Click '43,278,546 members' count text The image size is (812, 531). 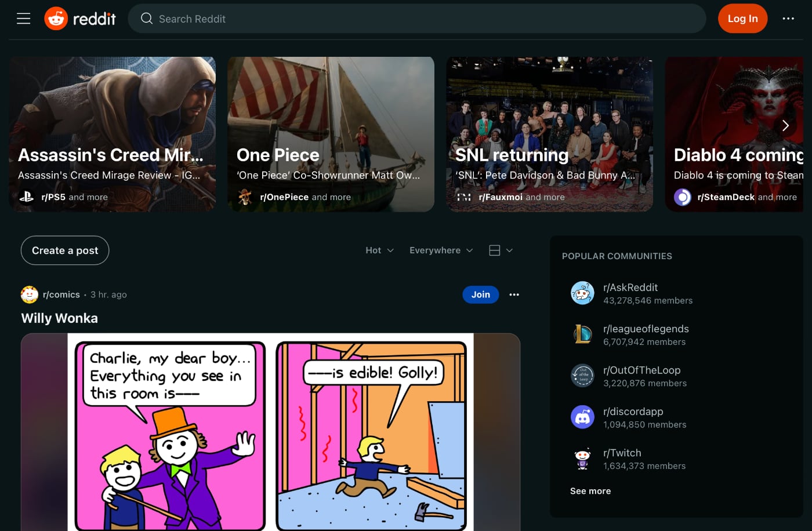pos(648,300)
